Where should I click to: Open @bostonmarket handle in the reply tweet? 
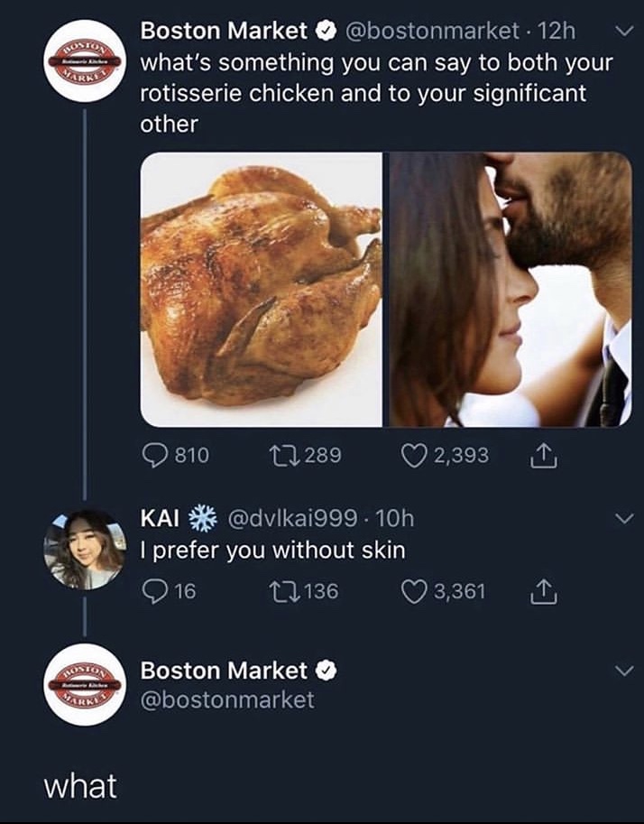pyautogui.click(x=227, y=699)
